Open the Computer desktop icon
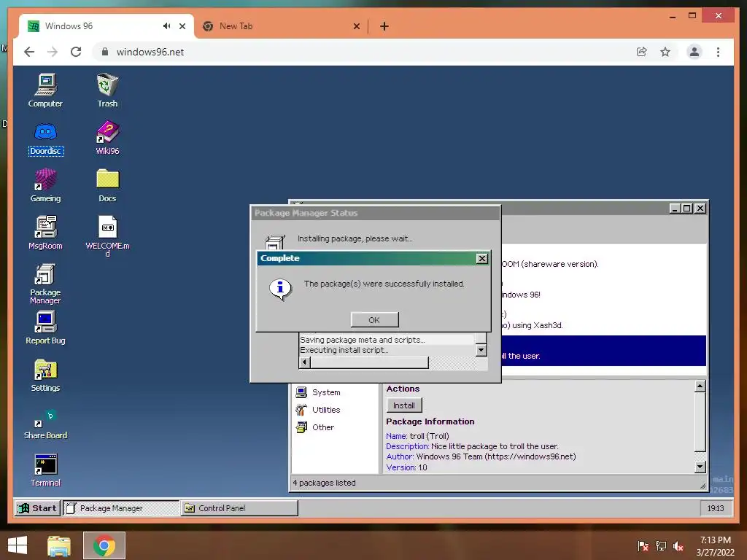The image size is (747, 560). pyautogui.click(x=45, y=90)
